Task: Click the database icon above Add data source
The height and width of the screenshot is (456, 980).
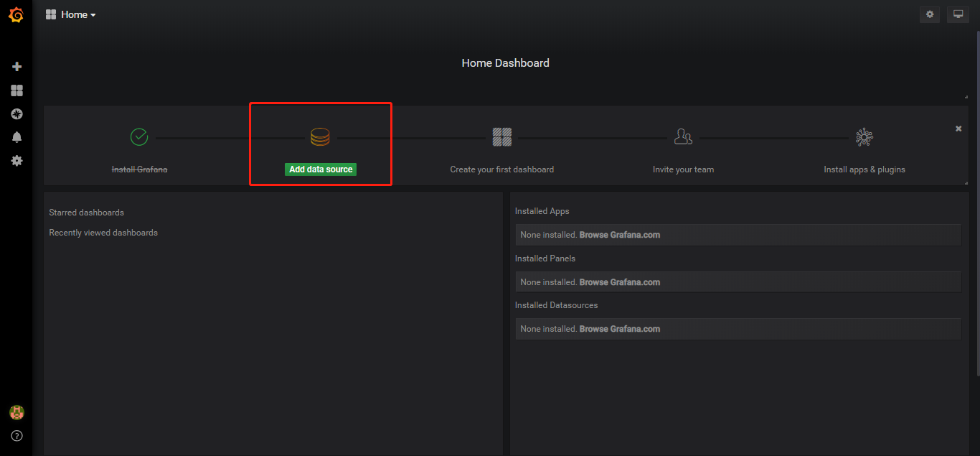Action: (320, 136)
